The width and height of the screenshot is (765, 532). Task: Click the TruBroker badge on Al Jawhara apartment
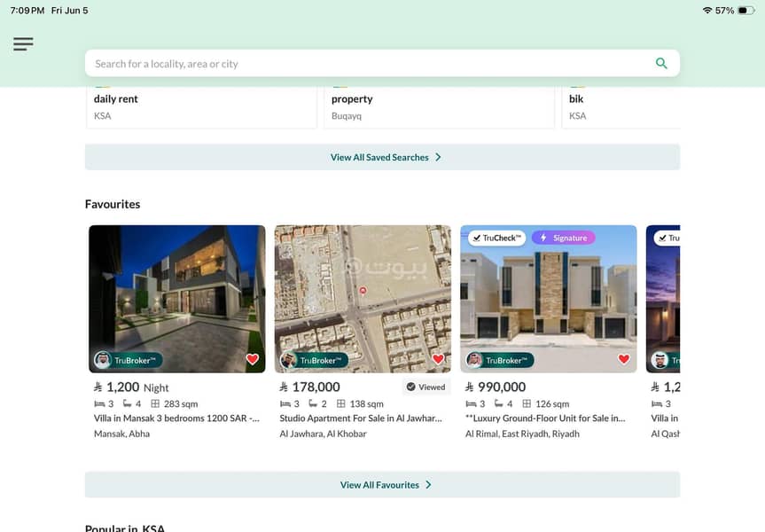pyautogui.click(x=314, y=360)
